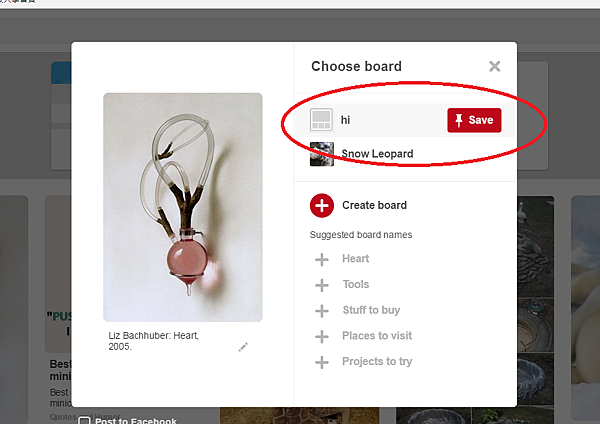Choose the suggested board name Heart

(x=355, y=259)
